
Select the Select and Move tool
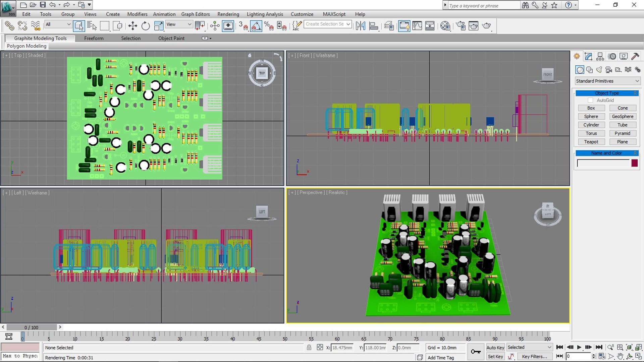pos(133,26)
